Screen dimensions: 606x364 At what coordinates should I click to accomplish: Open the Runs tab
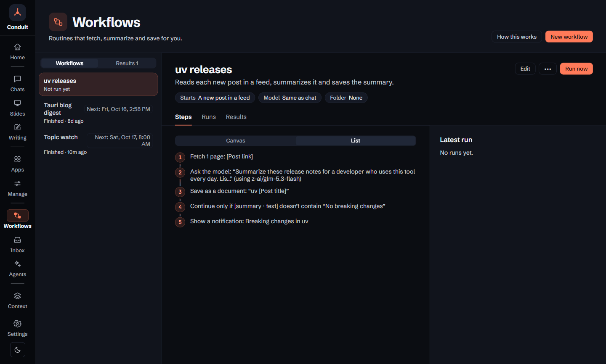point(209,117)
